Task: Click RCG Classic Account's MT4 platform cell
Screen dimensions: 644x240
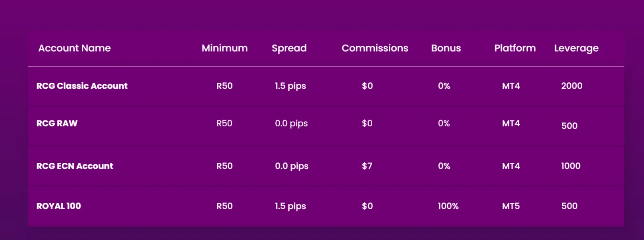Action: (511, 86)
